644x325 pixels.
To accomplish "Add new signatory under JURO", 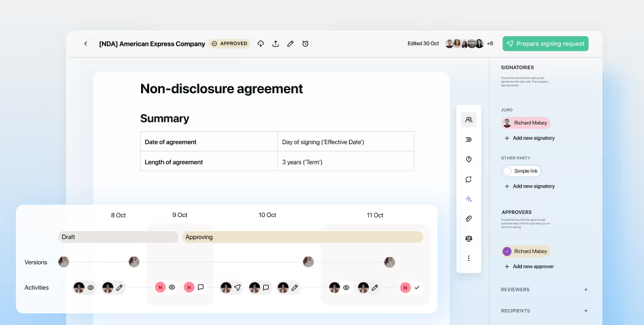I will [x=530, y=138].
